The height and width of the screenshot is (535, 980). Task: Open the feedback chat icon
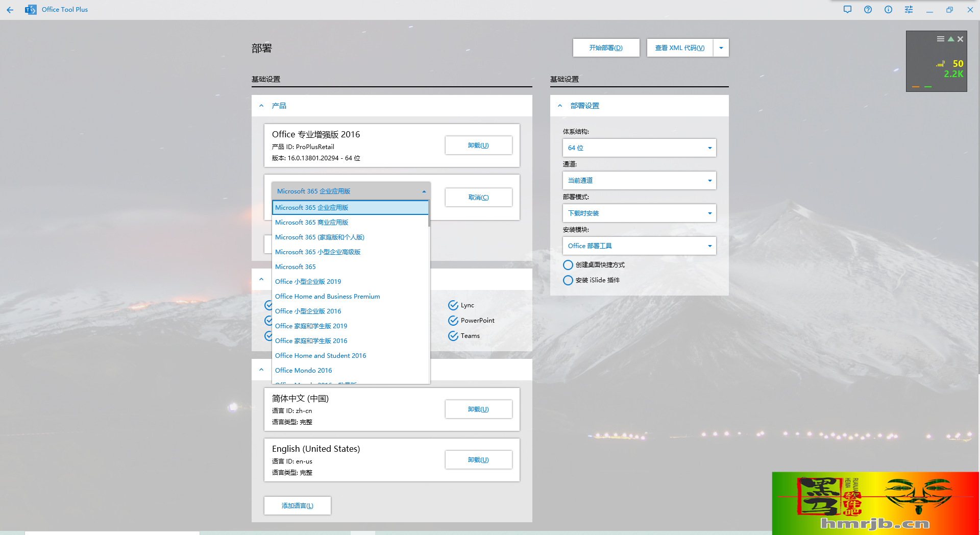[x=847, y=10]
